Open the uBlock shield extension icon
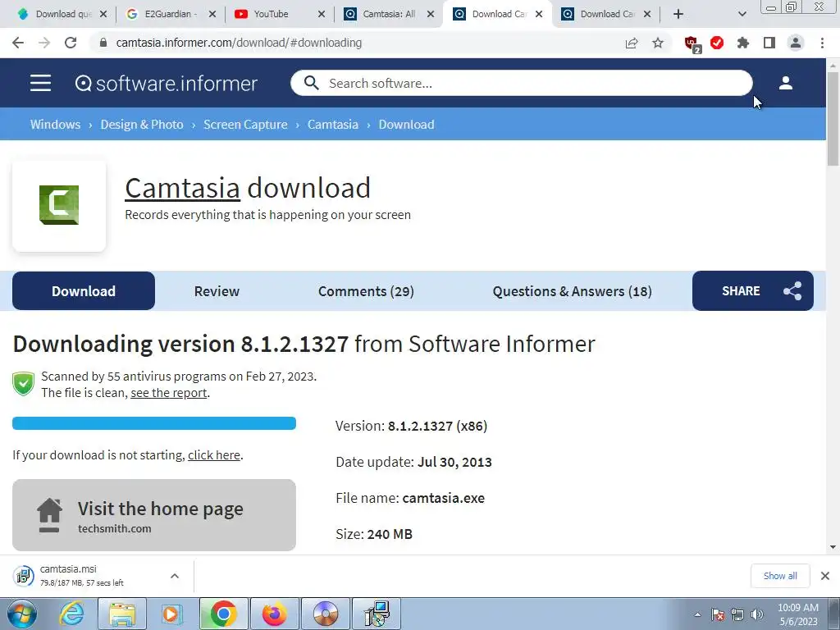The width and height of the screenshot is (840, 630). pos(692,44)
